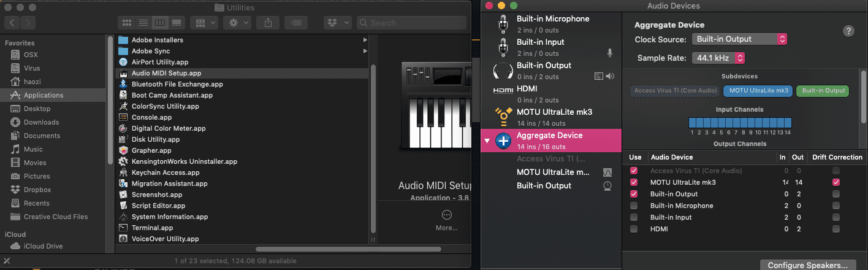Click the Finder Edit Tags button

click(297, 23)
